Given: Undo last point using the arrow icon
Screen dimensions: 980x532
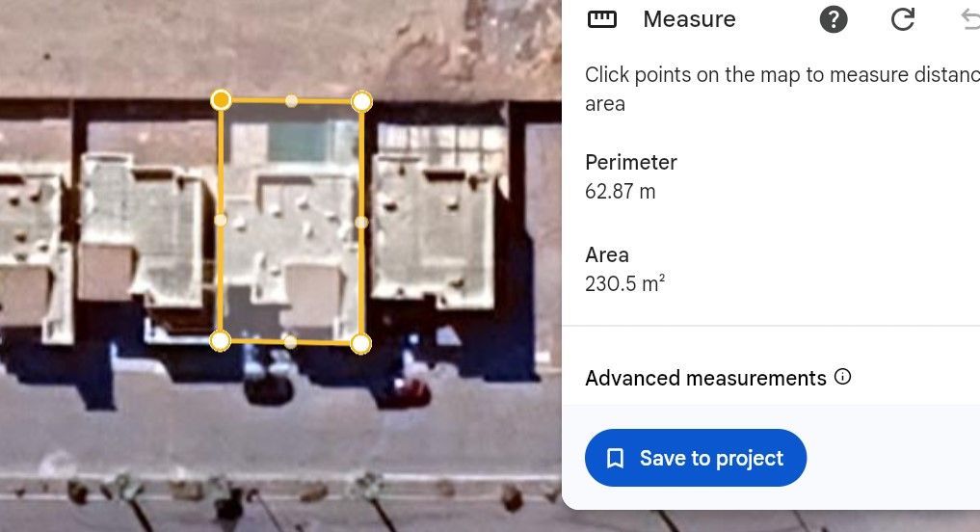Looking at the screenshot, I should [x=970, y=19].
